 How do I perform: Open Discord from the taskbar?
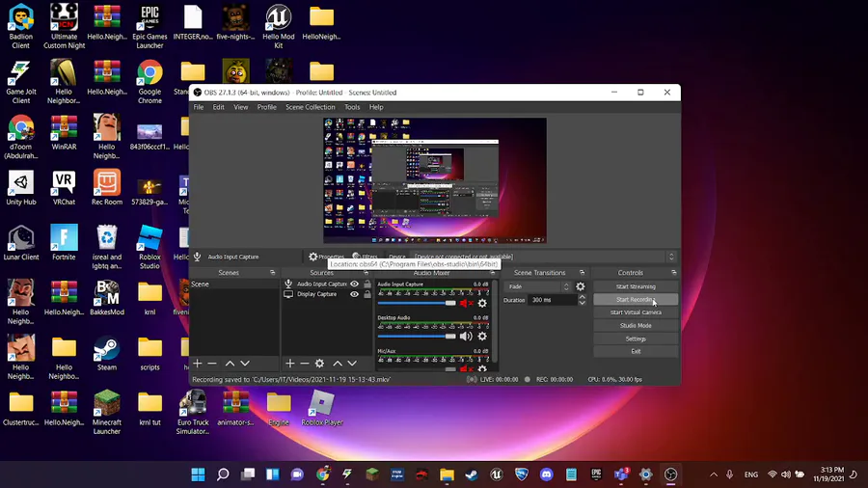pyautogui.click(x=547, y=474)
